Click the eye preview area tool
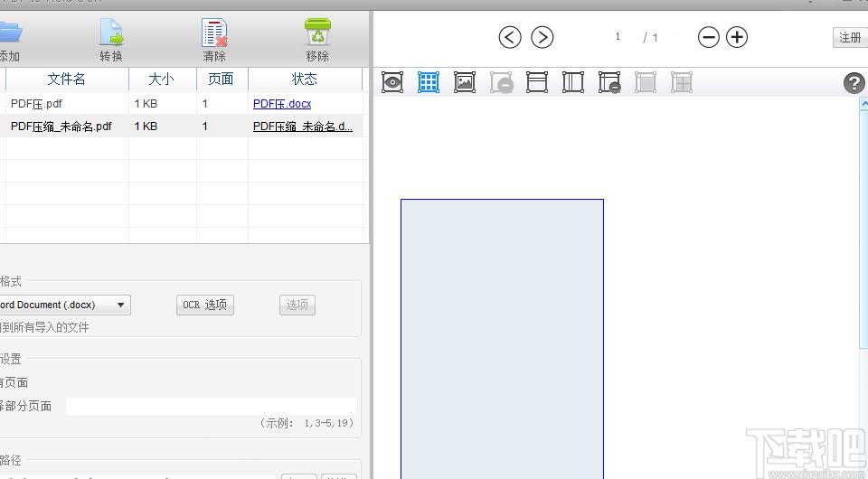 392,82
